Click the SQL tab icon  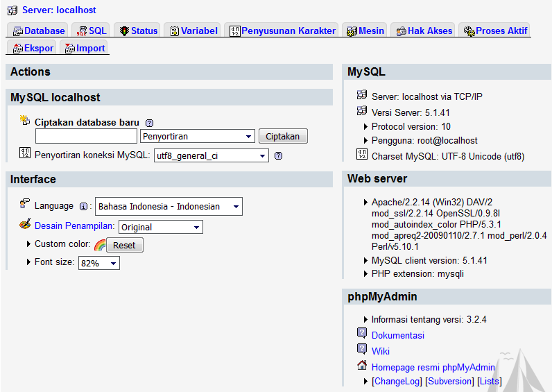pyautogui.click(x=82, y=31)
